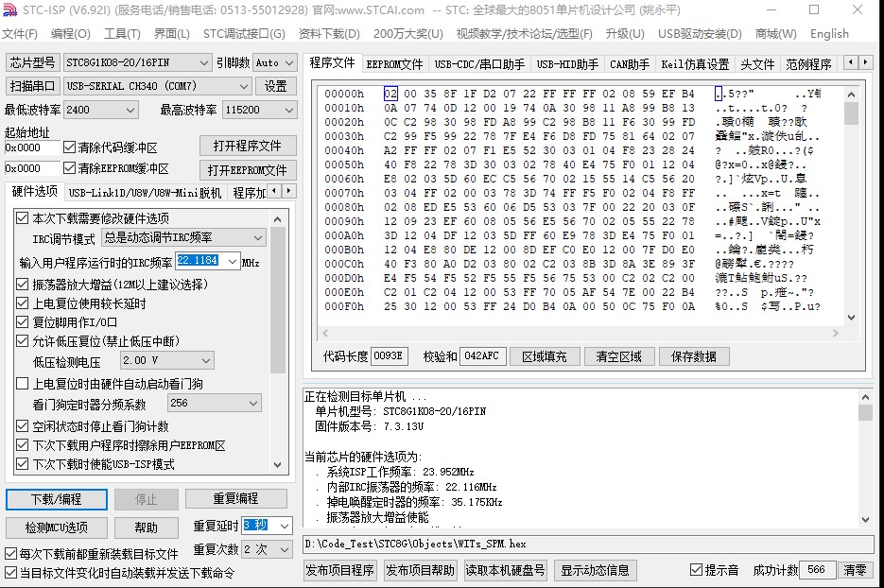Click left arrow of hardware options tab strip
884x588 pixels.
click(x=274, y=191)
